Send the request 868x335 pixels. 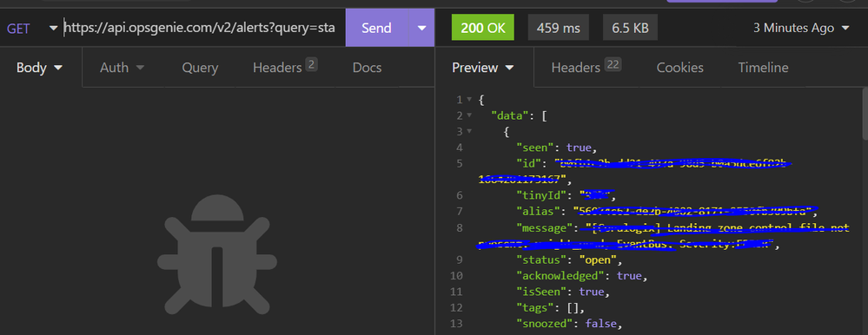(376, 28)
